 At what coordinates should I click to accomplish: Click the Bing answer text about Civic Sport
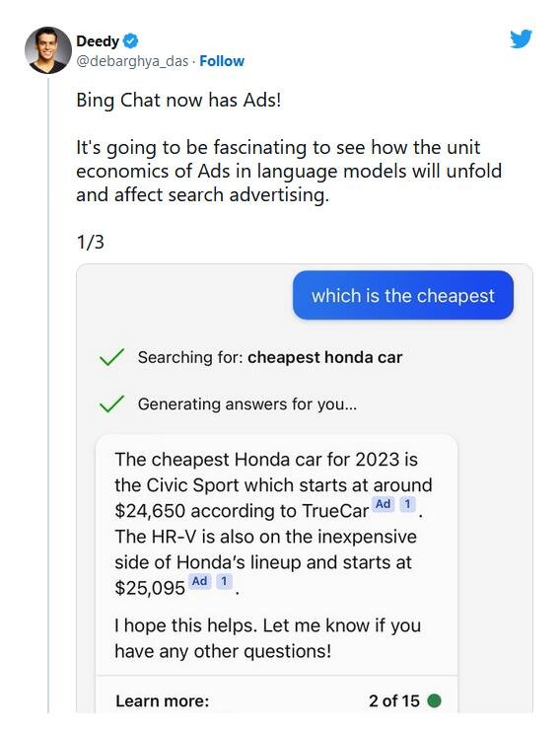[273, 523]
